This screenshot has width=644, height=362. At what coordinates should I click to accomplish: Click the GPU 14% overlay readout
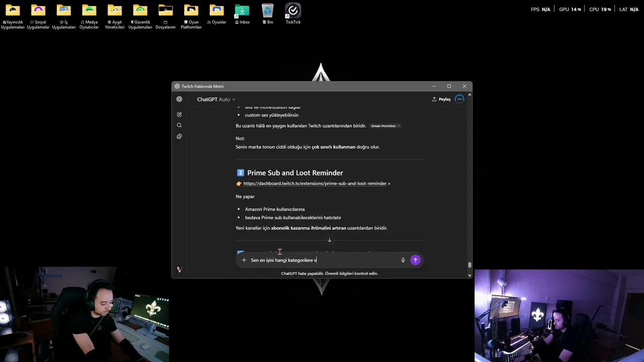(570, 10)
